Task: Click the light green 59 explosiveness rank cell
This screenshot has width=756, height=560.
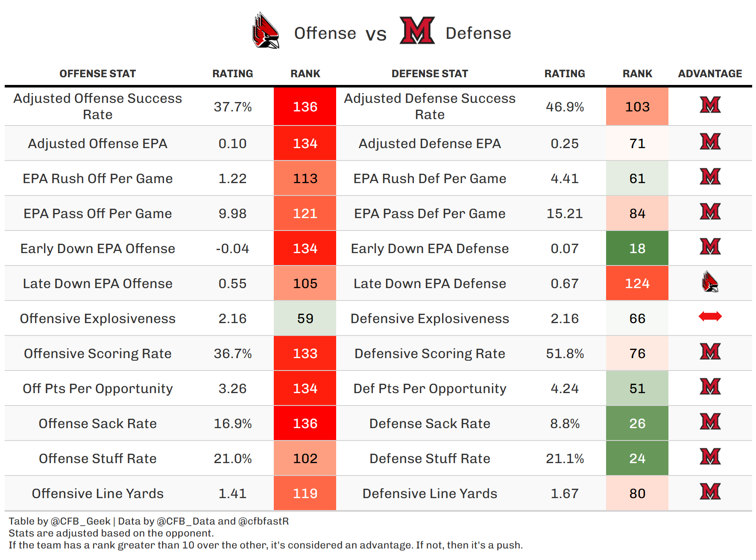Action: (x=305, y=318)
